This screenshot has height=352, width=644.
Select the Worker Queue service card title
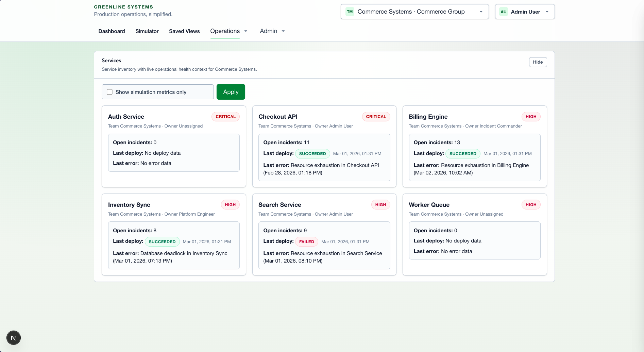[429, 205]
